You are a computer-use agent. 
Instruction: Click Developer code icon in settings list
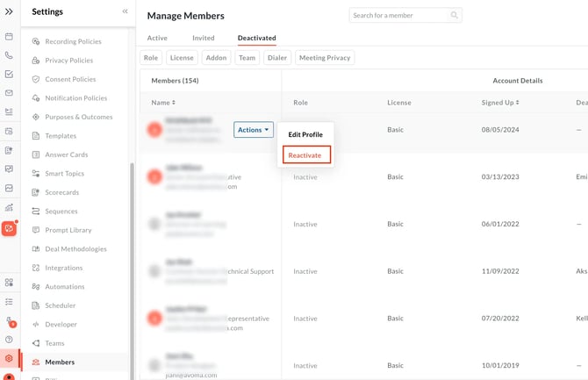pyautogui.click(x=36, y=325)
